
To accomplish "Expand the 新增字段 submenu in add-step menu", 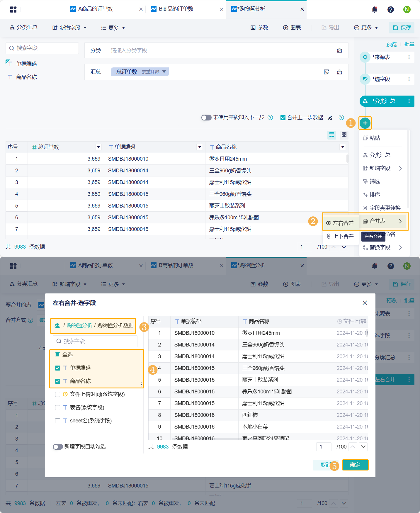I will click(400, 168).
